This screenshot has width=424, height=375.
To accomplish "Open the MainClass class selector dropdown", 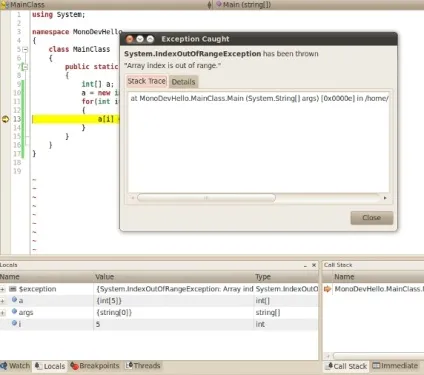I will (105, 5).
